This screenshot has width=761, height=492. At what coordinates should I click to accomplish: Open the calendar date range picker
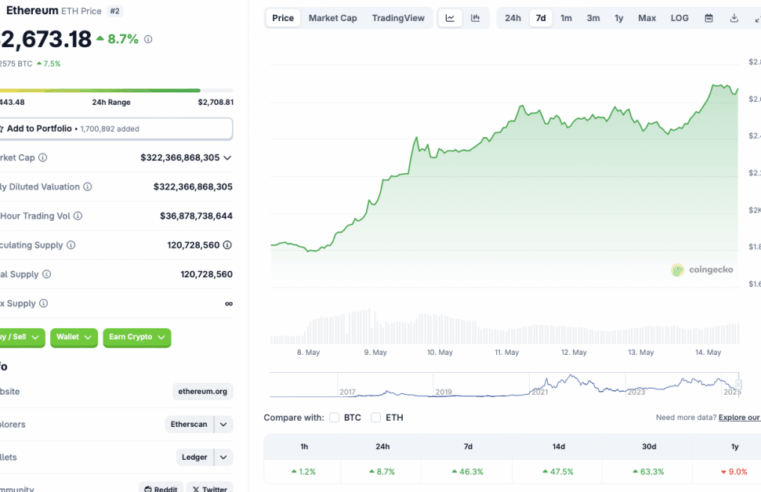click(709, 18)
